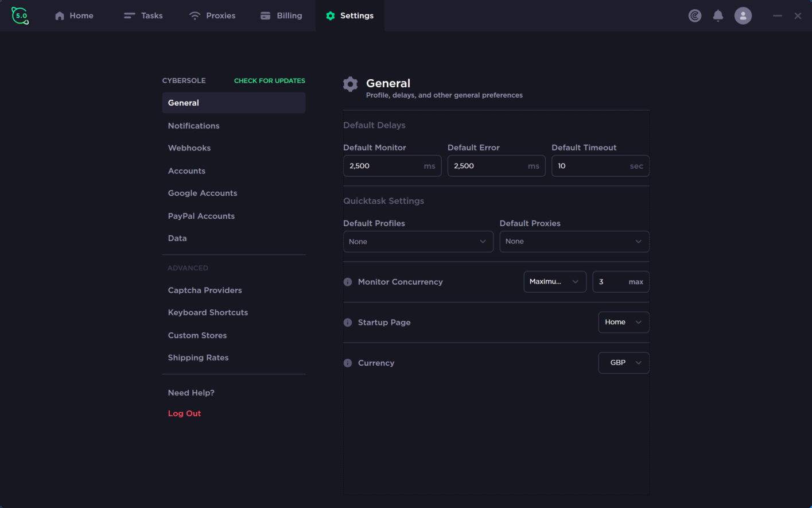Click the Need Help? link
This screenshot has width=812, height=508.
click(x=191, y=393)
